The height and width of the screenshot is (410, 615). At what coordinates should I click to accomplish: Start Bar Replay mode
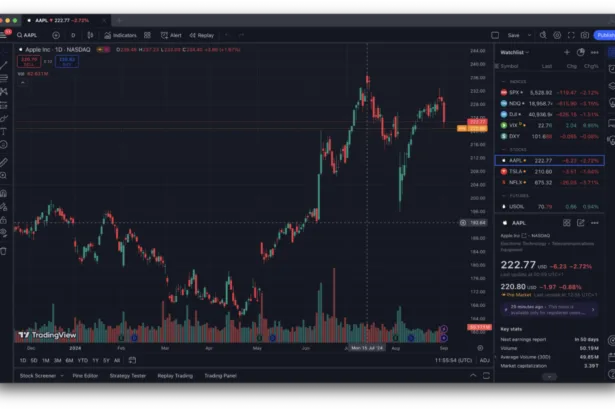coord(201,35)
